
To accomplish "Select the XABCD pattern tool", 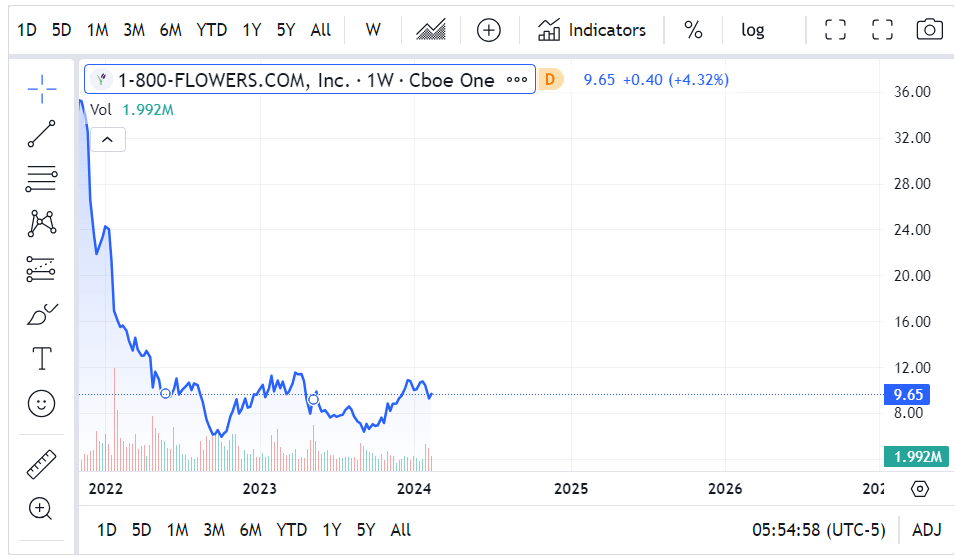I will pos(41,223).
